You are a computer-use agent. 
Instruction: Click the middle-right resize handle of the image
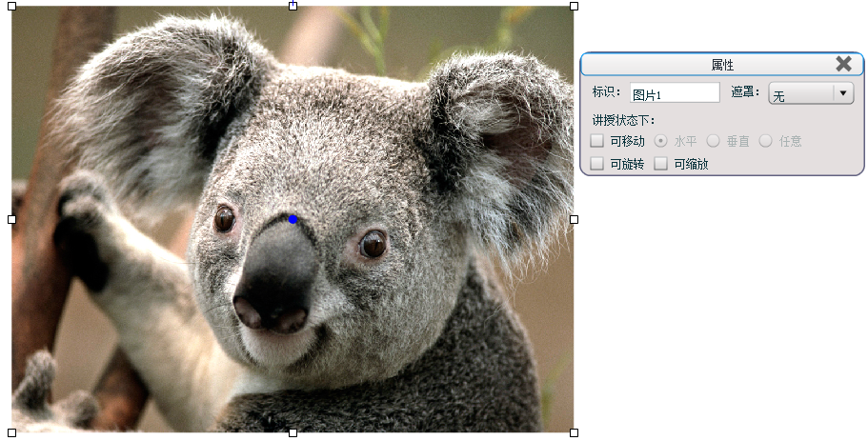pyautogui.click(x=574, y=219)
